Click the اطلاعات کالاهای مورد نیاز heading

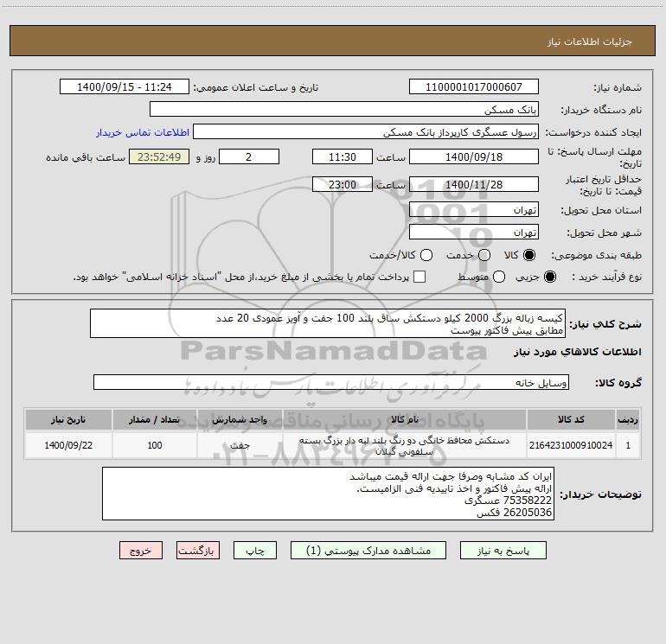tap(578, 352)
